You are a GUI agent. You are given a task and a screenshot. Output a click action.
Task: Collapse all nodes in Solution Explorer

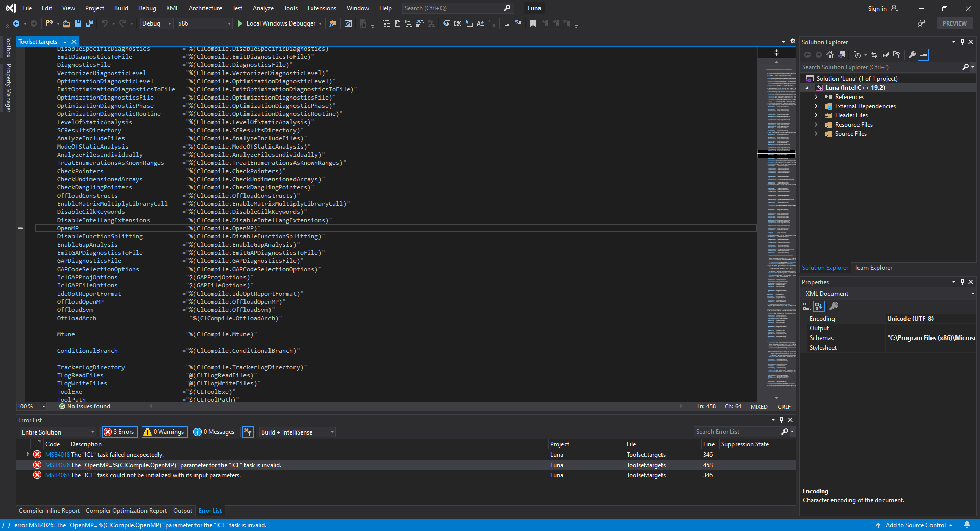[x=886, y=55]
